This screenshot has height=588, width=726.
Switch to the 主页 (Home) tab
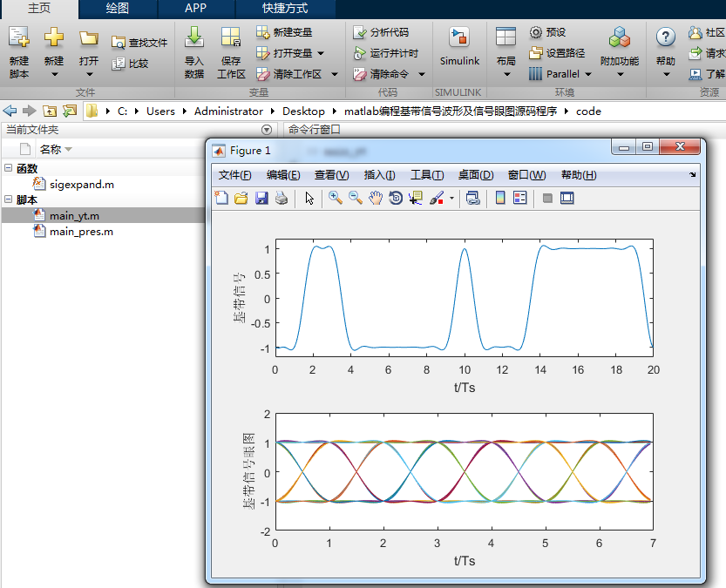click(x=39, y=9)
